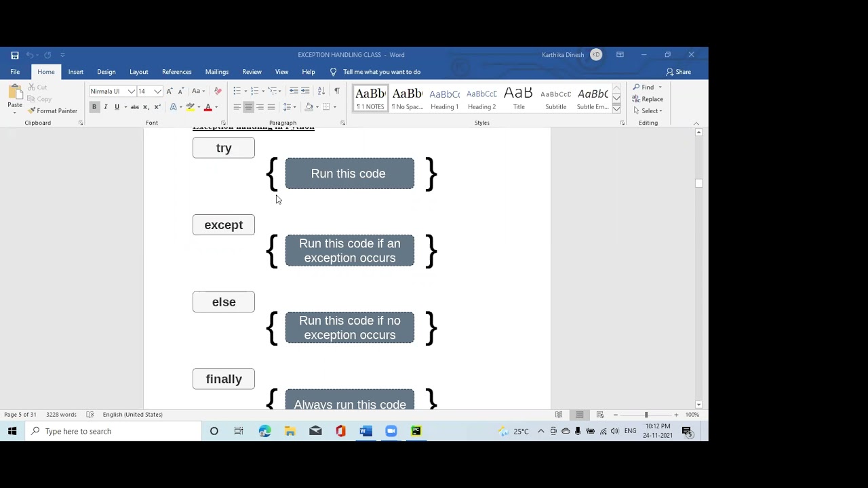Switch to the Design tab

pyautogui.click(x=106, y=72)
